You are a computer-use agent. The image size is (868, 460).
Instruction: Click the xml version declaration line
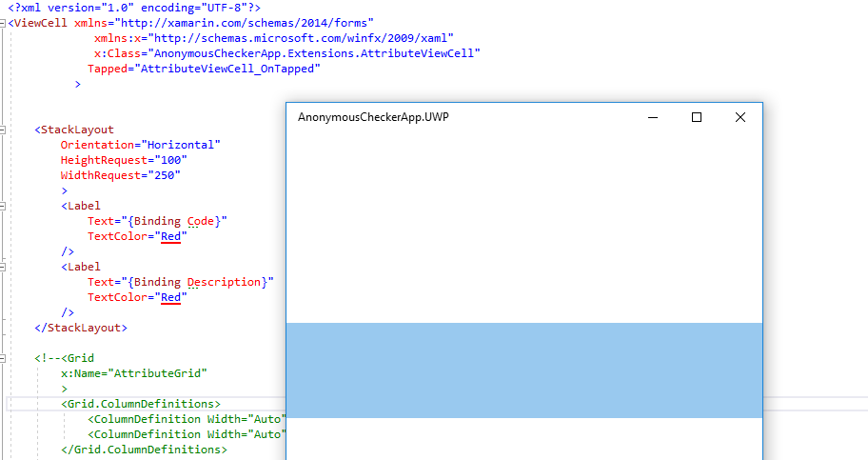click(x=134, y=8)
